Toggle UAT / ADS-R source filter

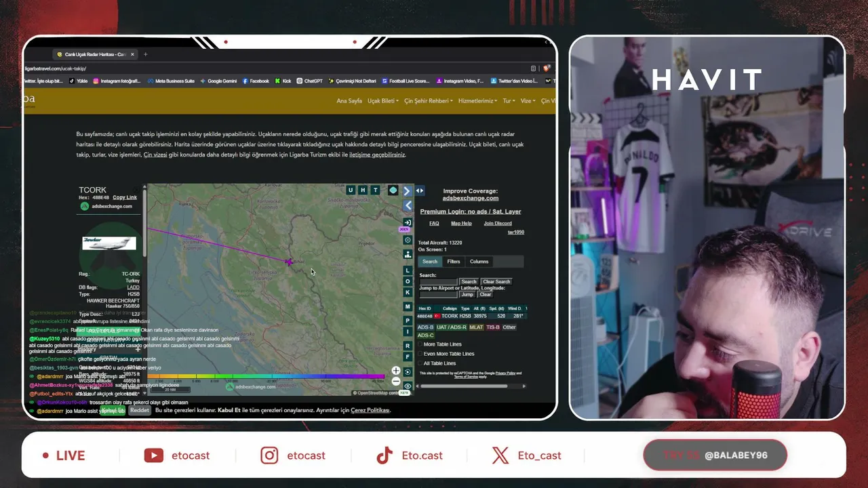pyautogui.click(x=452, y=327)
